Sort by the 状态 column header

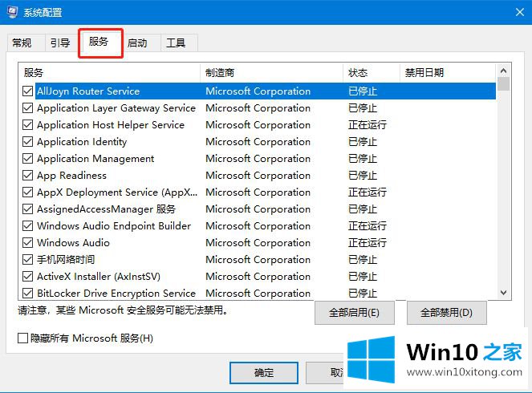click(x=372, y=72)
